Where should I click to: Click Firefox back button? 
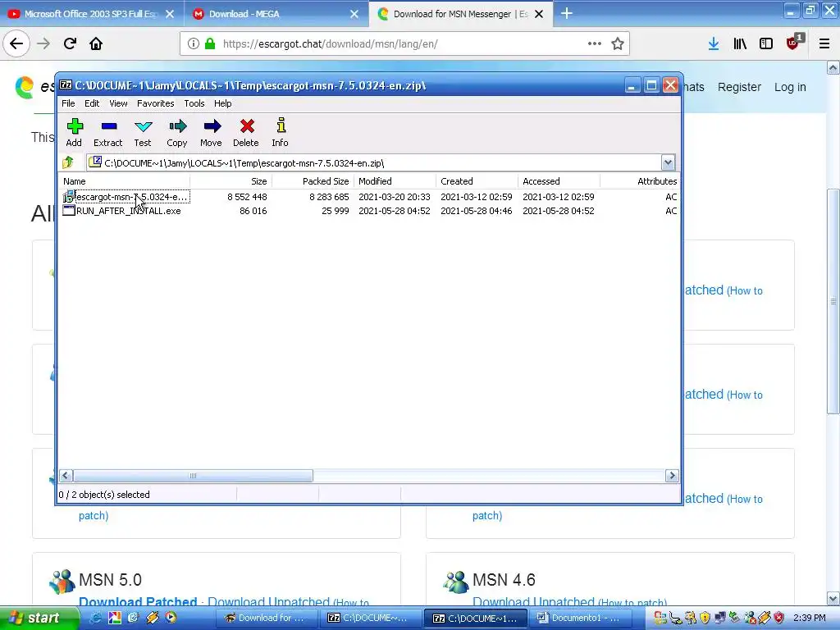pos(16,43)
